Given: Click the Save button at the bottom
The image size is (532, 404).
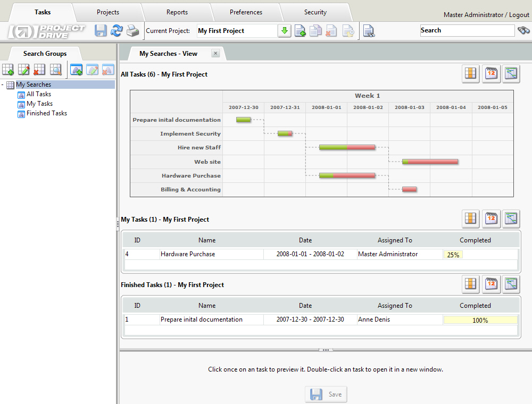Looking at the screenshot, I should click(x=326, y=394).
